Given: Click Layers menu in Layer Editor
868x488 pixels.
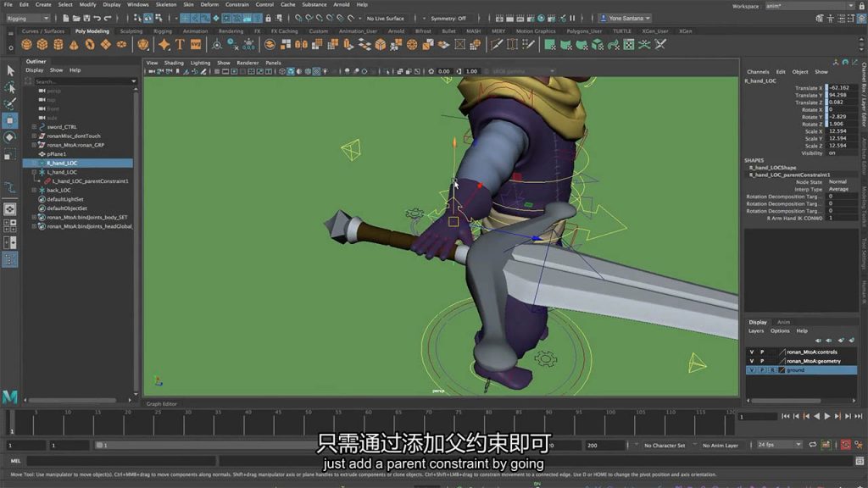Looking at the screenshot, I should click(x=756, y=331).
